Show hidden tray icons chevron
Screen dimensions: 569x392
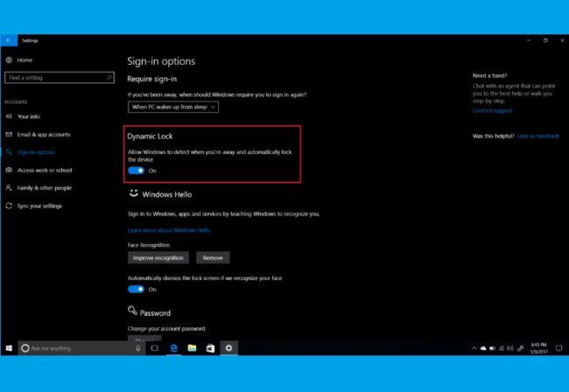tap(474, 348)
